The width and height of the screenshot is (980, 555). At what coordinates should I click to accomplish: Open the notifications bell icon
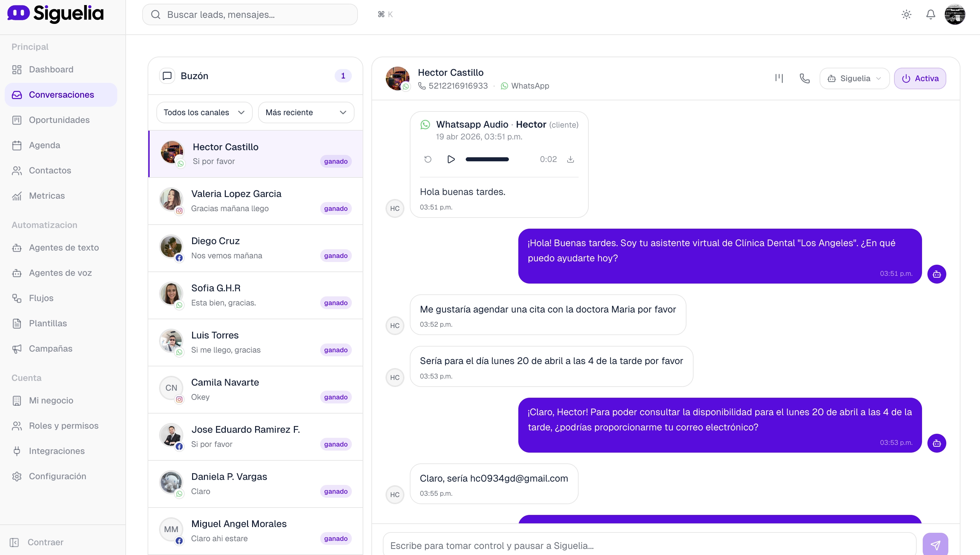point(931,14)
